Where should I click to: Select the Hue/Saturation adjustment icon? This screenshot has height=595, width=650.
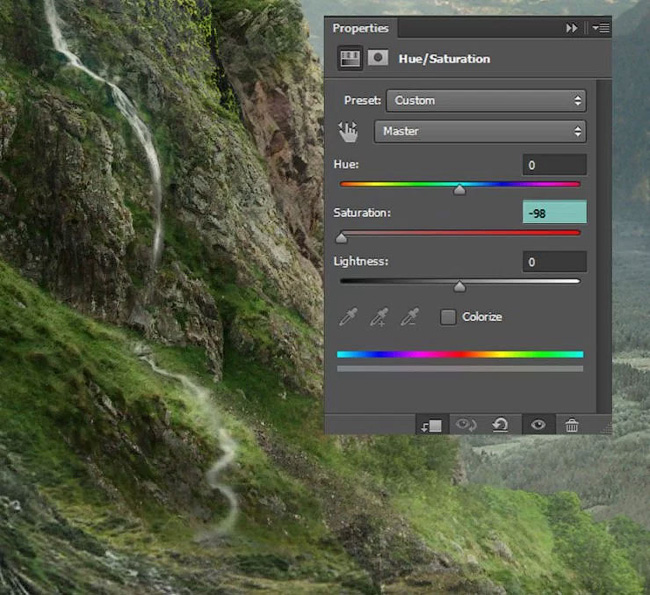point(350,58)
